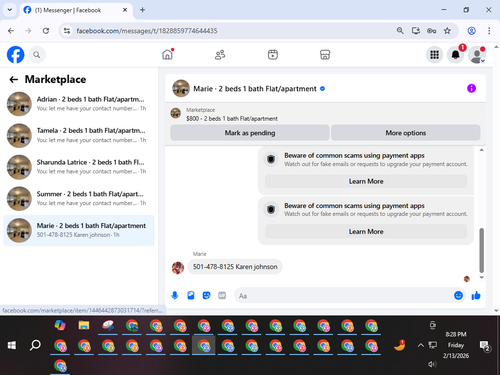The width and height of the screenshot is (500, 375).
Task: Send a voice clip microphone icon
Action: coord(175,295)
